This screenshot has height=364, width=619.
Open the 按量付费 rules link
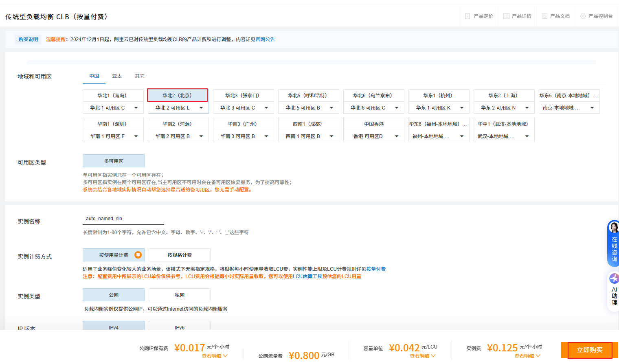376,269
